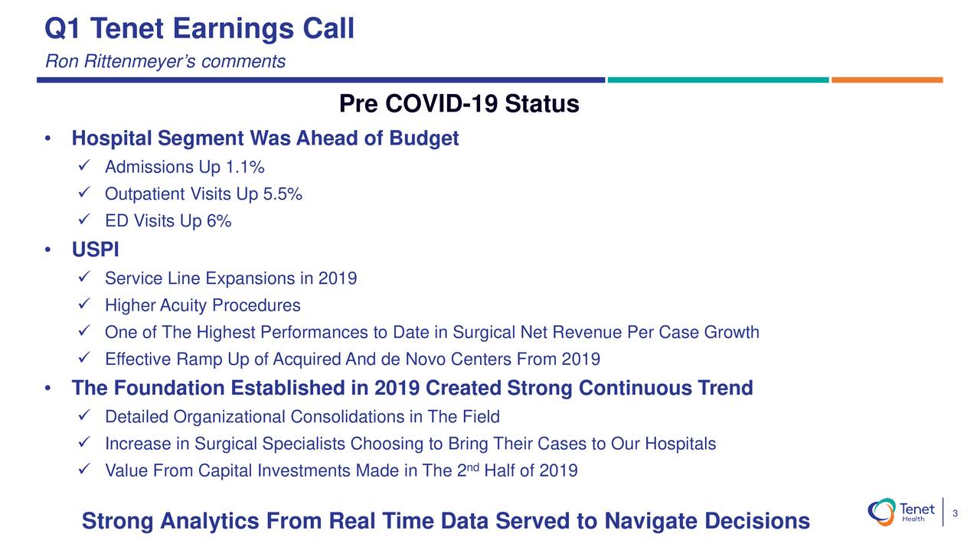980x550 pixels.
Task: Click the checkmark beside Admissions Up 1.1%
Action: [x=86, y=166]
